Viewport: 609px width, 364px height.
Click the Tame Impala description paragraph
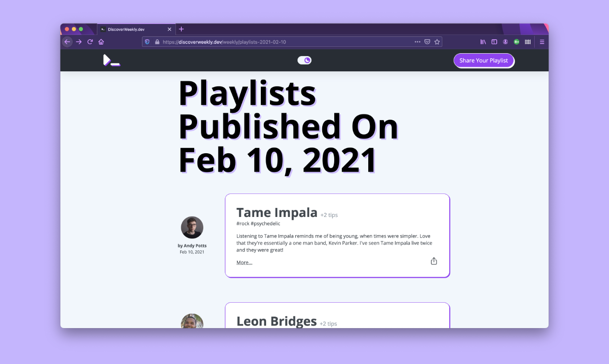tap(334, 243)
